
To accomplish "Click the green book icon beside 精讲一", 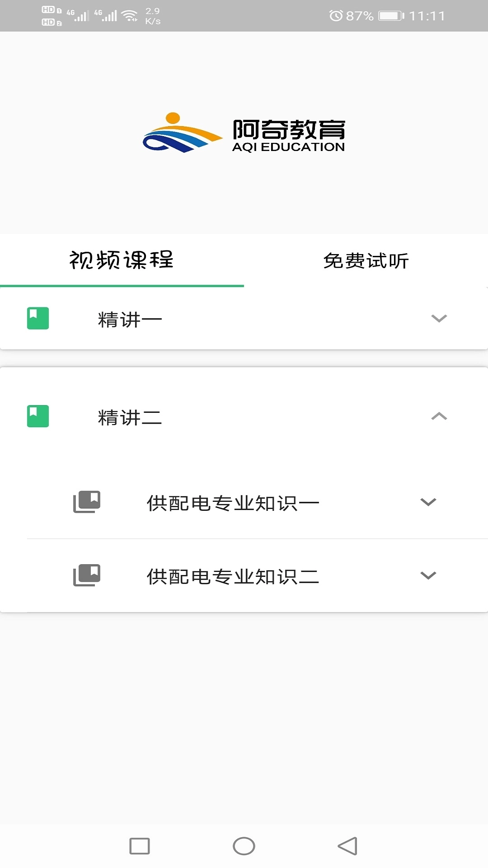I will coord(36,319).
